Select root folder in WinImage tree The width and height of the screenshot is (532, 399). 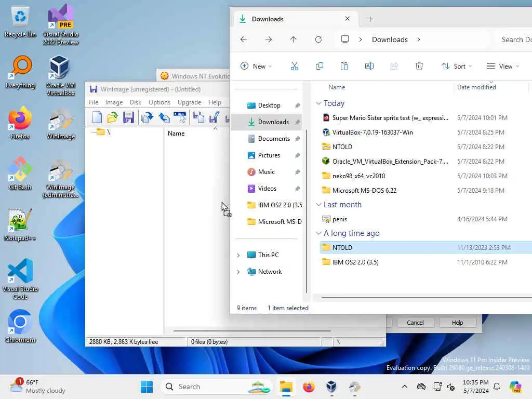pos(103,132)
